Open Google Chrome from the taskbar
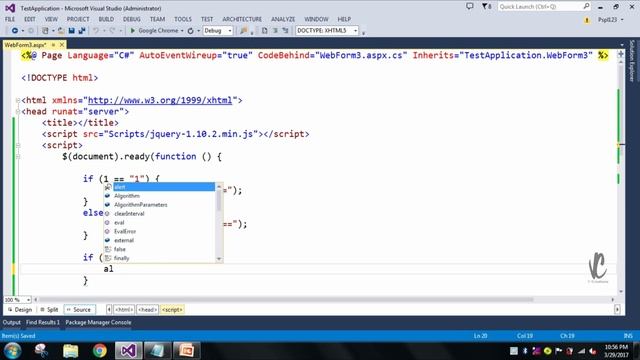This screenshot has height=360, width=640. point(99,351)
